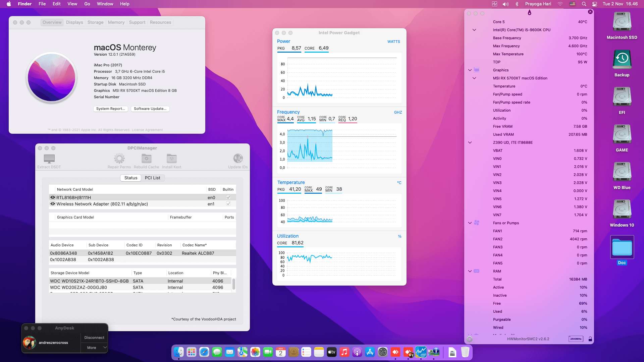Click the andreszerocross avatar in AnyDesk
Image resolution: width=644 pixels, height=362 pixels.
click(30, 343)
